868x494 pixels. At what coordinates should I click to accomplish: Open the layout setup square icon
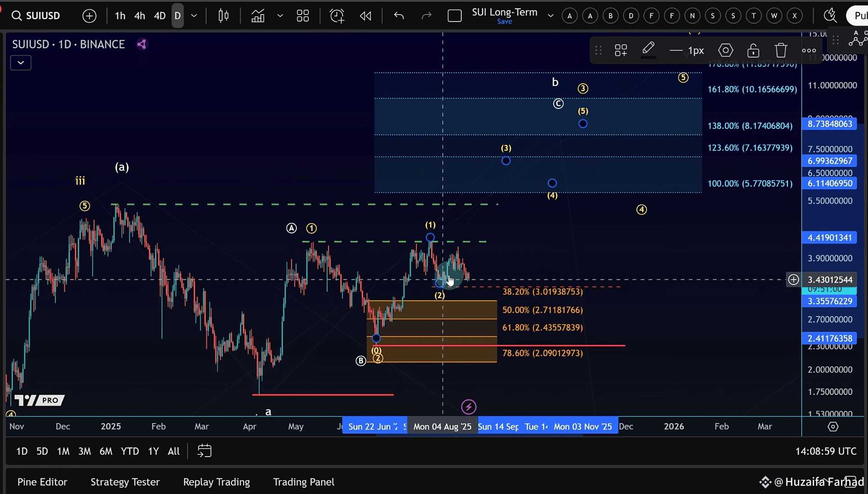(454, 16)
